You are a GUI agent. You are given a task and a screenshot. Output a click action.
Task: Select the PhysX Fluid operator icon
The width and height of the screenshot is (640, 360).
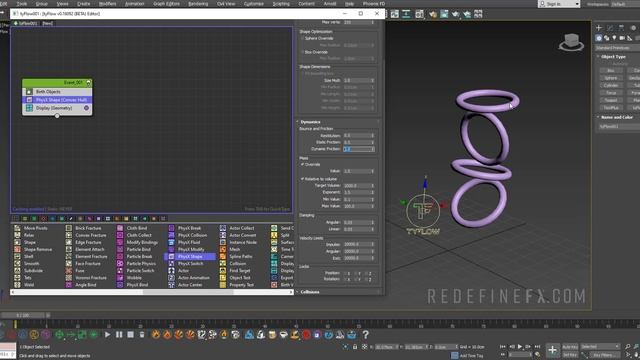coord(171,242)
